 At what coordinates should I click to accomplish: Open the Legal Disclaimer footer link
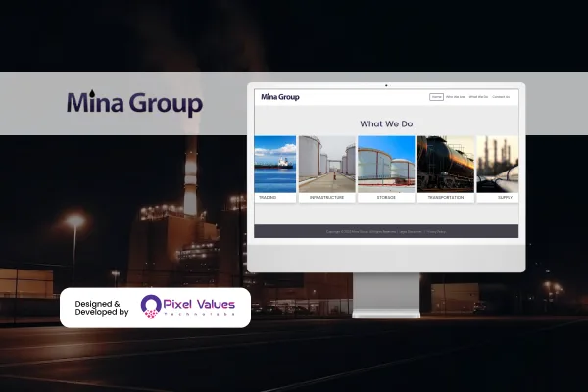point(407,231)
